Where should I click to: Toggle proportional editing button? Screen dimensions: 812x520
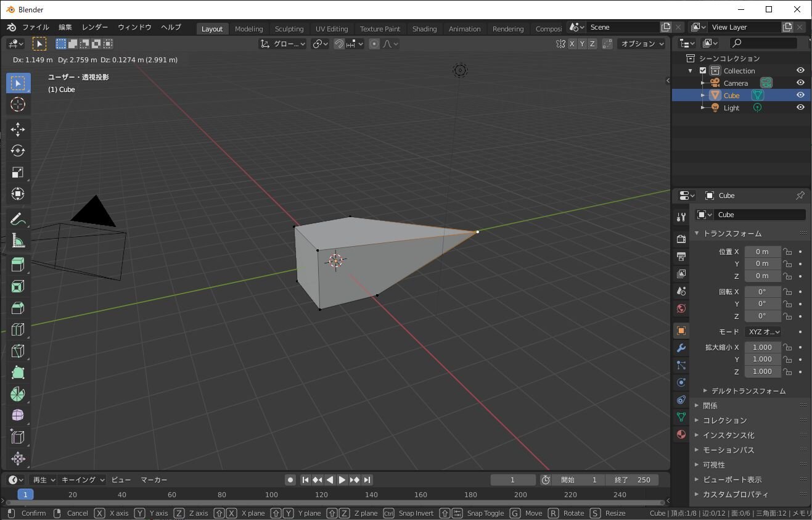click(375, 44)
